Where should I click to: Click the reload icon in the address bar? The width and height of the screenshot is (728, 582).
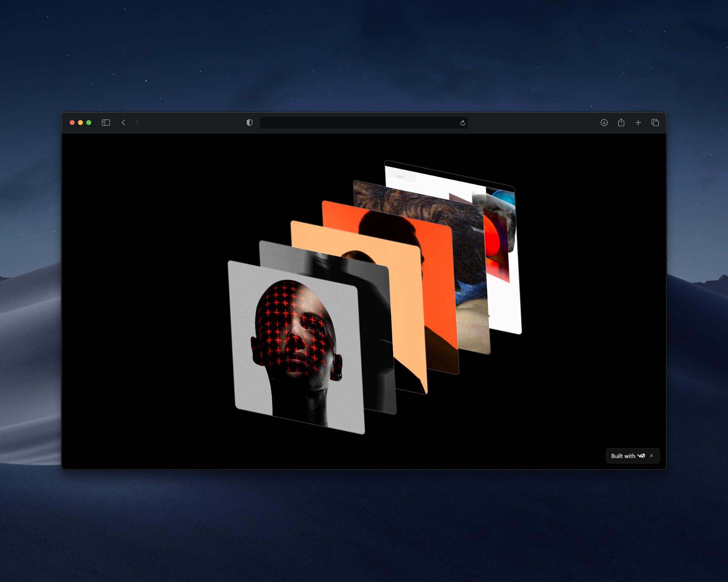[x=463, y=123]
